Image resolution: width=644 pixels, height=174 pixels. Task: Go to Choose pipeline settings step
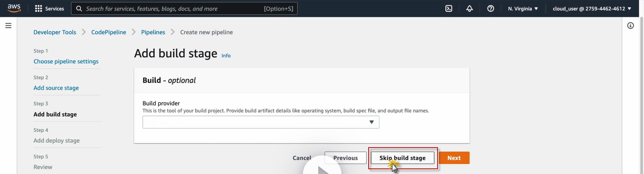click(x=66, y=61)
